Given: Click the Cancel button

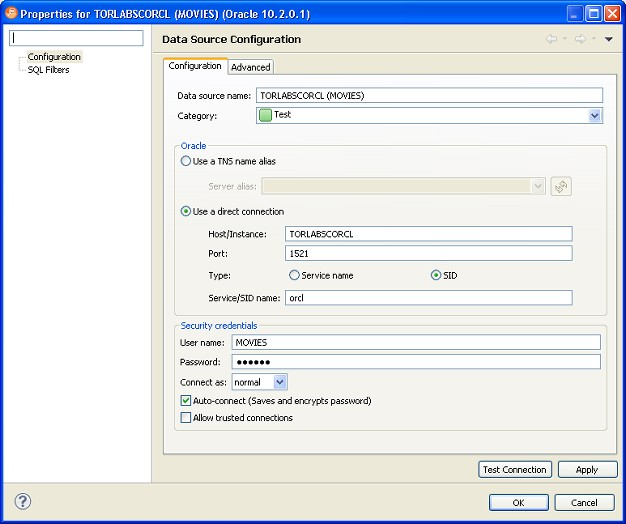Looking at the screenshot, I should tap(584, 502).
